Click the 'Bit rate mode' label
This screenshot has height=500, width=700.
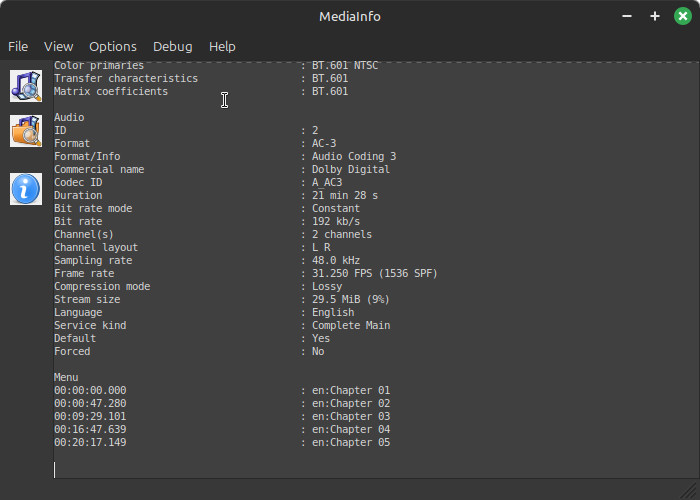click(x=93, y=208)
